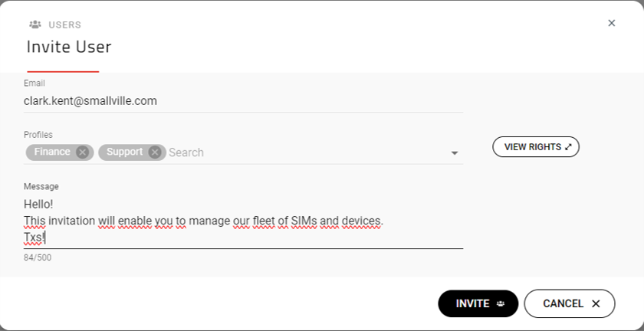This screenshot has width=644, height=331.
Task: Expand the Profiles dropdown arrow
Action: pos(455,153)
